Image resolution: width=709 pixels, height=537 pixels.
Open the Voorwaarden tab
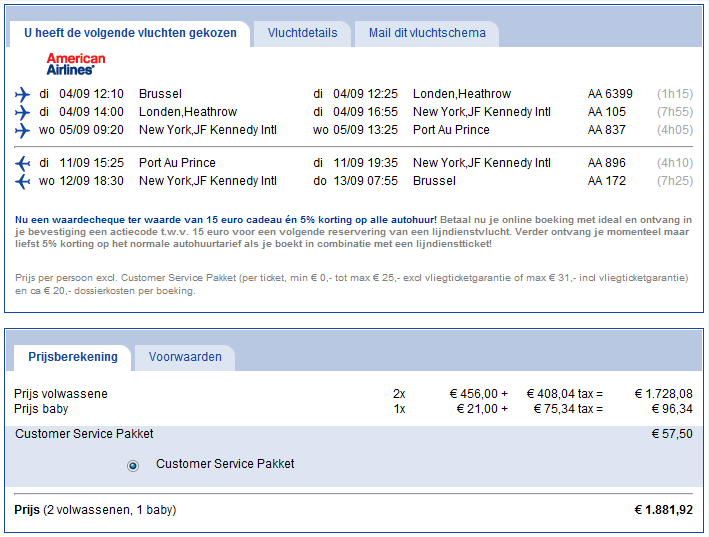[x=185, y=358]
